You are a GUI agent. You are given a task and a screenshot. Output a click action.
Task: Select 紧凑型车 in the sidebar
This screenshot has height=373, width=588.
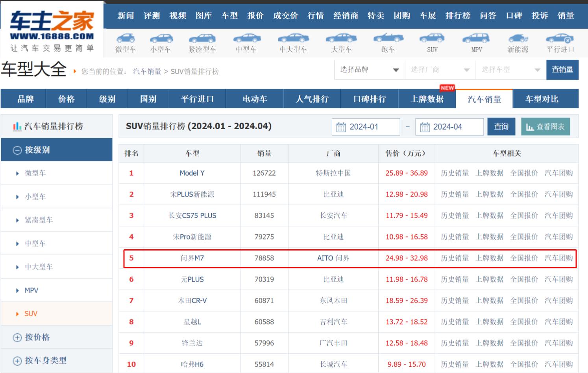[39, 220]
